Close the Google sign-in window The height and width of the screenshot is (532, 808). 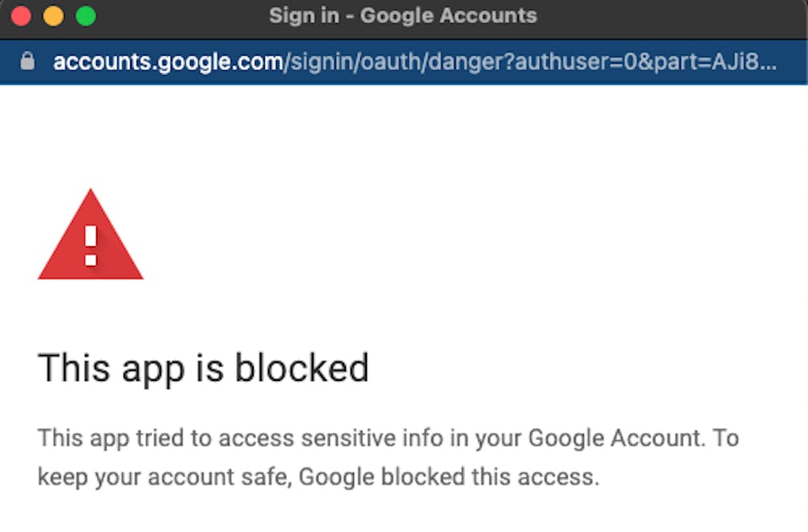[x=21, y=15]
